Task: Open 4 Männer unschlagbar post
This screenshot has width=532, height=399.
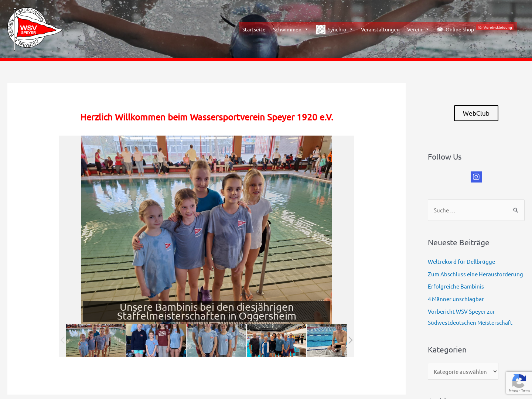Action: coord(456,299)
